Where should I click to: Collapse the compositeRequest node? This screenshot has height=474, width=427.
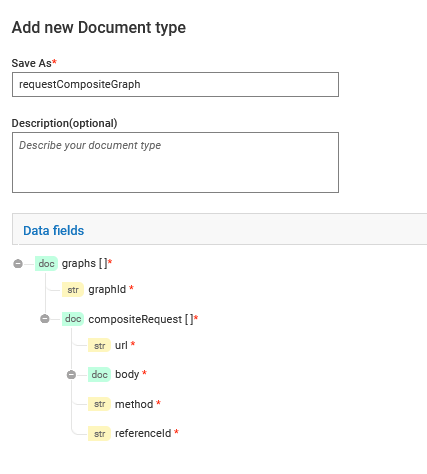[x=45, y=319]
